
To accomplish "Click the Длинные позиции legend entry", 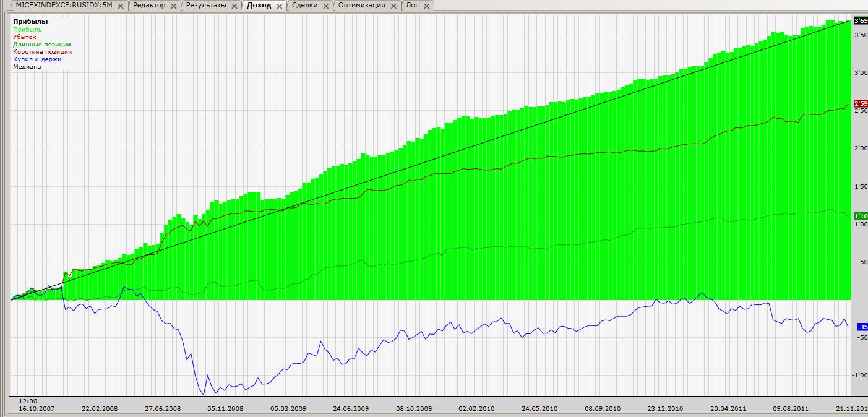I will click(x=42, y=45).
